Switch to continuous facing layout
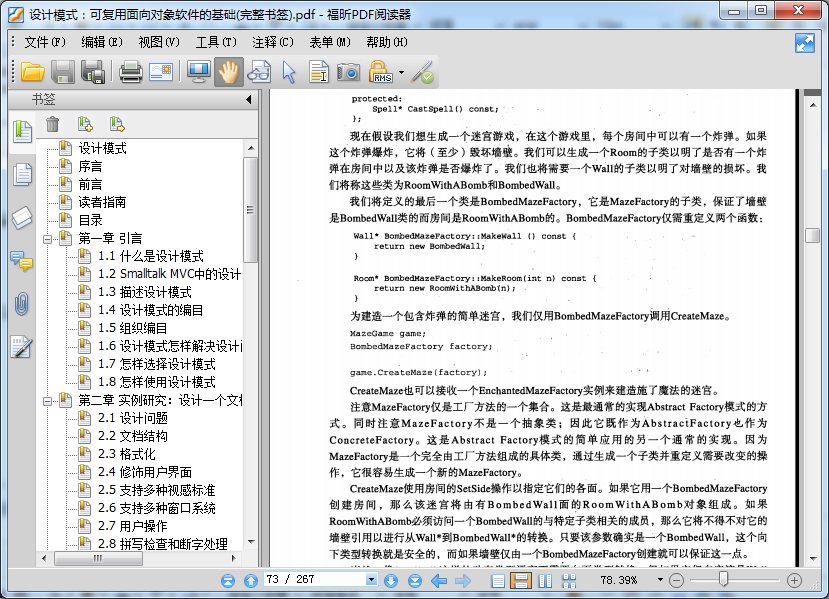The image size is (829, 599). [x=569, y=581]
